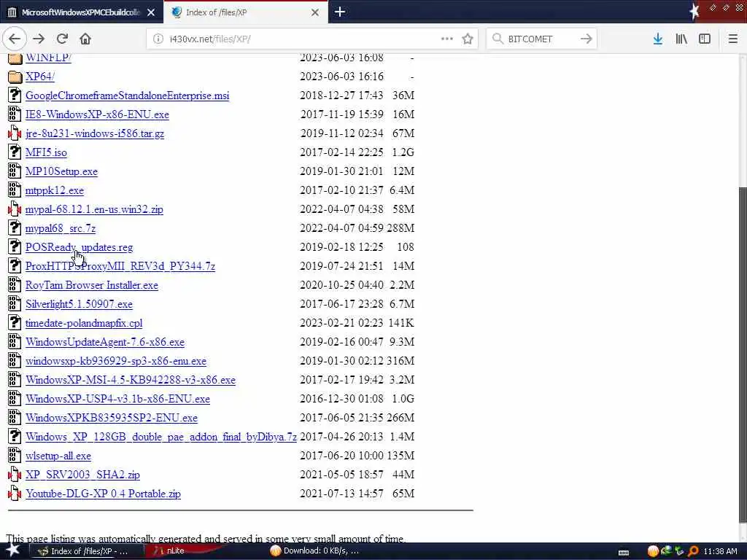This screenshot has height=560, width=747.
Task: Open the WINFLP/ folder link
Action: tap(49, 58)
